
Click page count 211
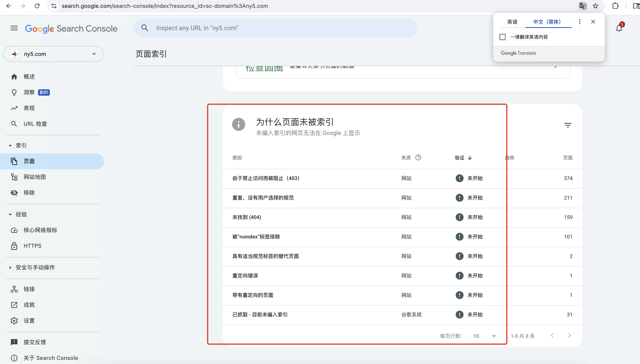[568, 198]
